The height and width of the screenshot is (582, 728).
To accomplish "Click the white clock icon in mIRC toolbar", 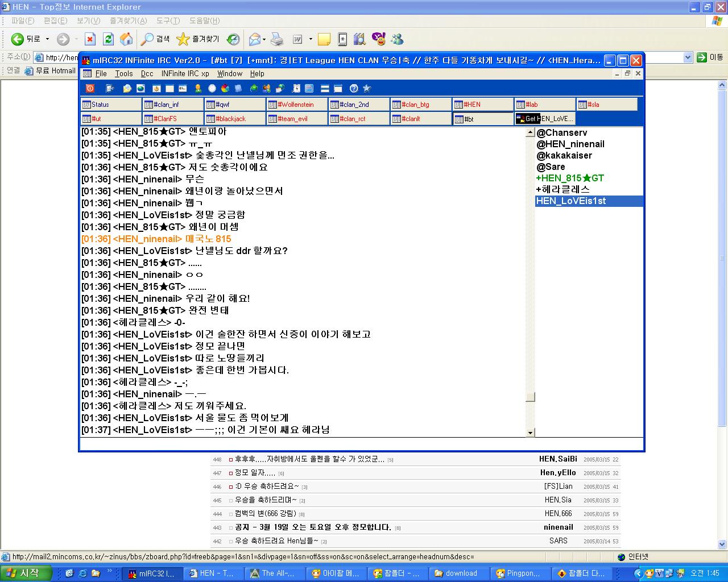I will point(212,88).
